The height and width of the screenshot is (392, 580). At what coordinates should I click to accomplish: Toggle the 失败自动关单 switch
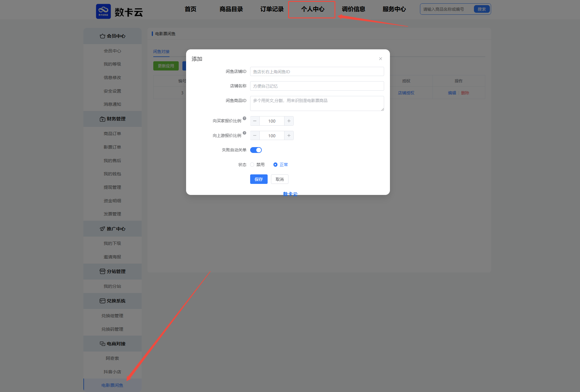256,150
